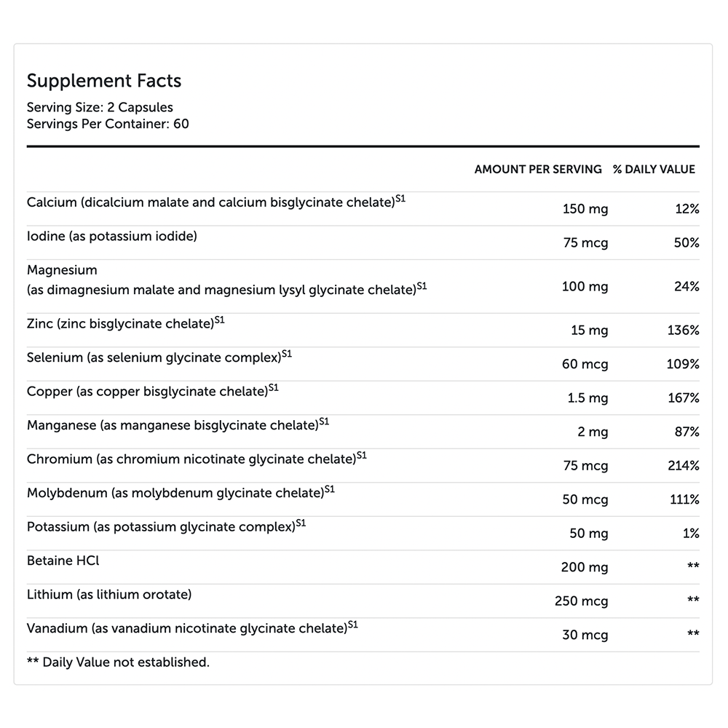Viewport: 728px width, 728px height.
Task: Click the S1 superscript after Calcium
Action: [400, 198]
